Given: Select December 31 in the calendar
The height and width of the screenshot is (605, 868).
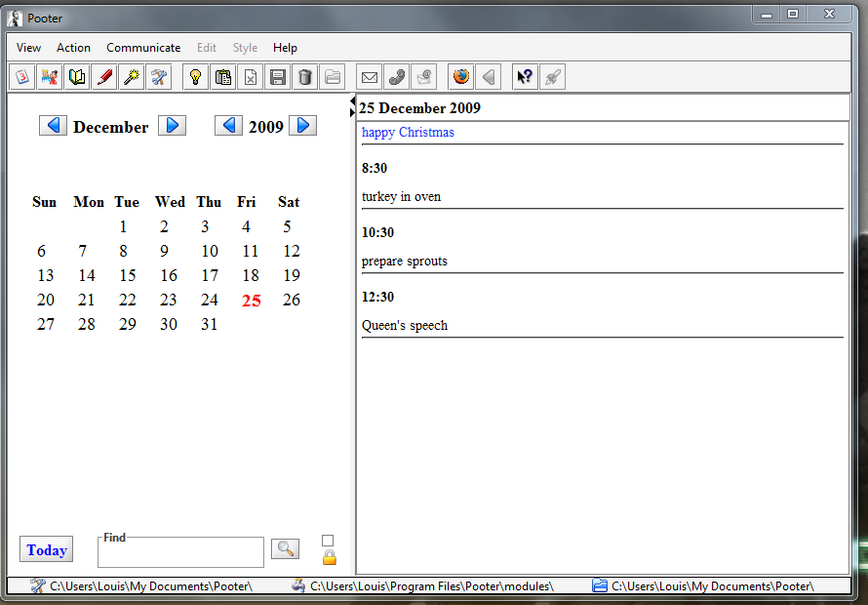Looking at the screenshot, I should (210, 324).
